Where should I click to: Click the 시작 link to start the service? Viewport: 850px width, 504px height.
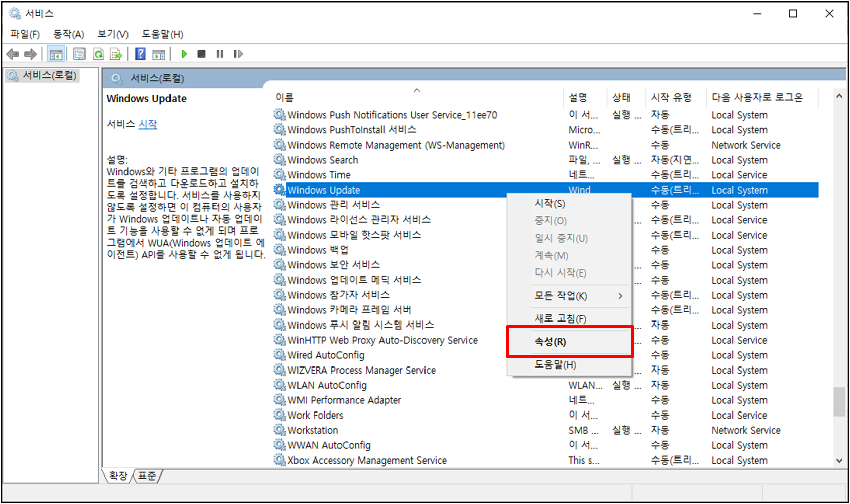point(148,124)
